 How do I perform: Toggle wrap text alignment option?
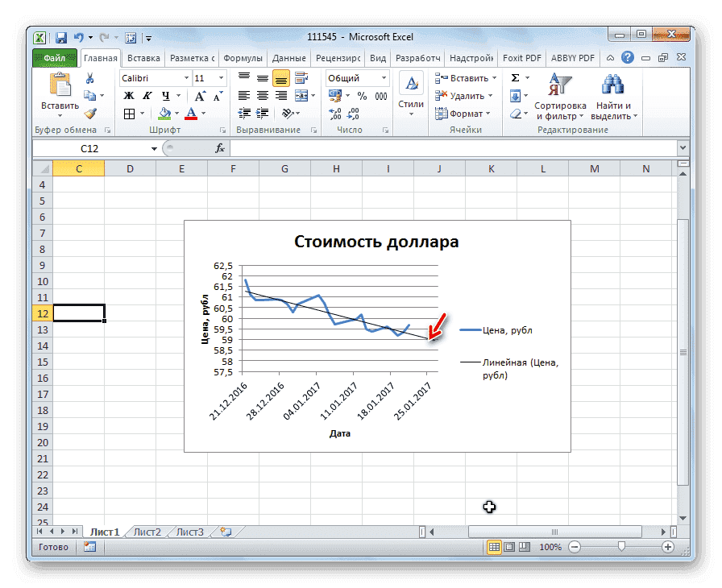click(301, 78)
